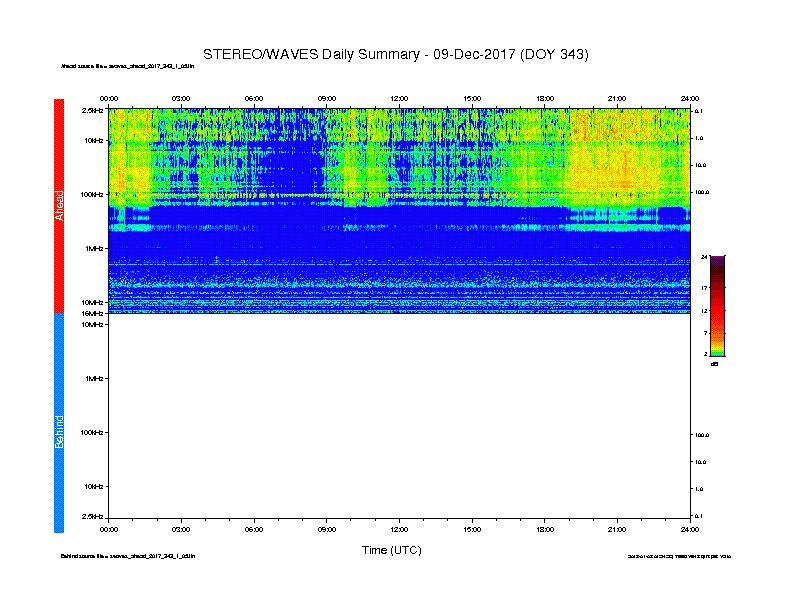Image resolution: width=792 pixels, height=612 pixels.
Task: Click the 12:00 bottom time axis label
Action: (399, 529)
